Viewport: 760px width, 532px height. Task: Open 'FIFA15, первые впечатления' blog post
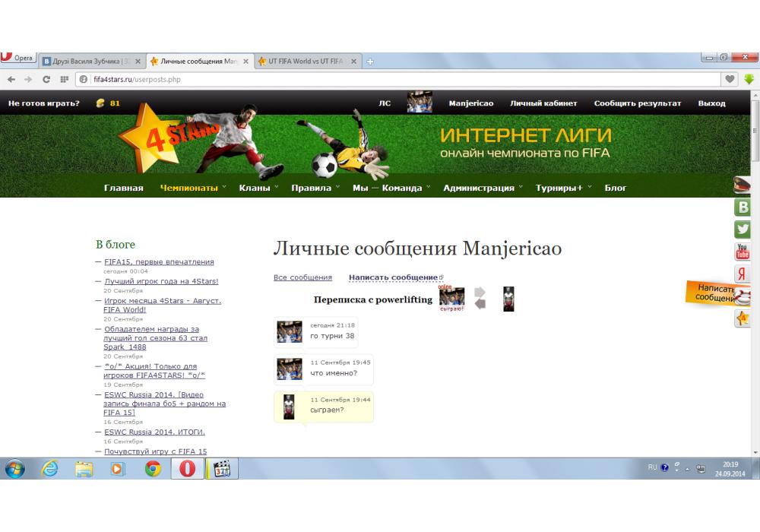(x=159, y=261)
